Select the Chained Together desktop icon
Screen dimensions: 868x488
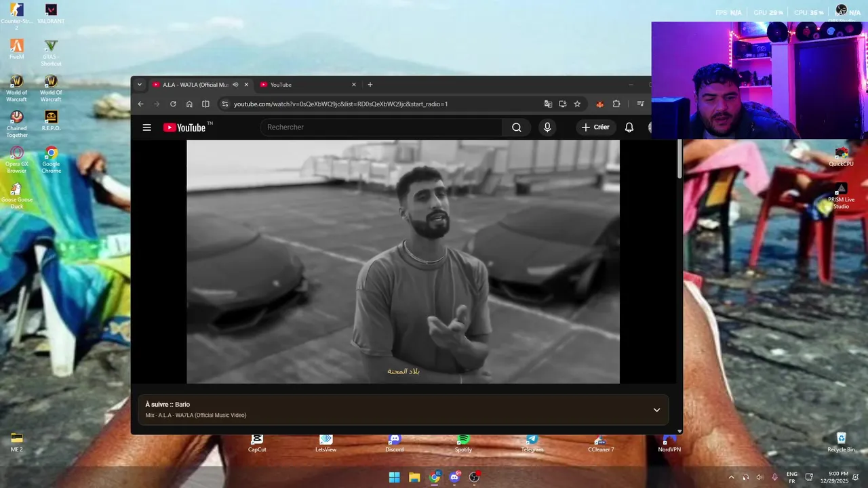[17, 124]
